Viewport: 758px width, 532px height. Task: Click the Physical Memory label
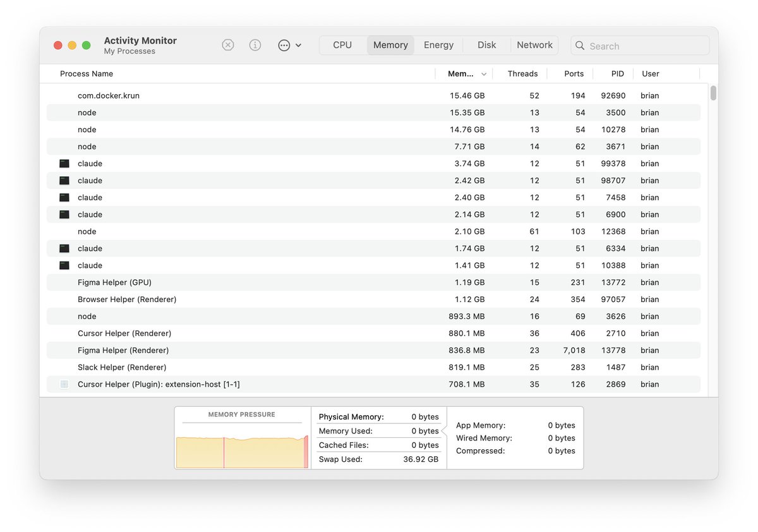(x=351, y=417)
